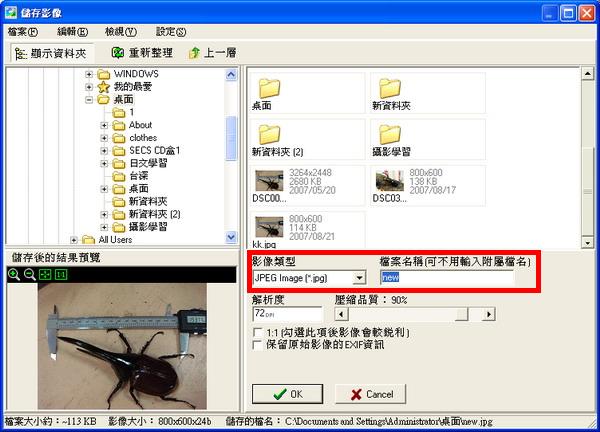Click the fit-to-window preview icon
Image resolution: width=600 pixels, height=432 pixels.
(x=44, y=273)
